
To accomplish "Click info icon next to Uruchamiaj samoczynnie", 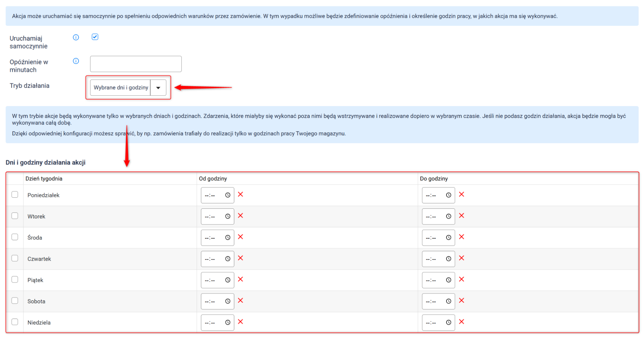I will 76,37.
